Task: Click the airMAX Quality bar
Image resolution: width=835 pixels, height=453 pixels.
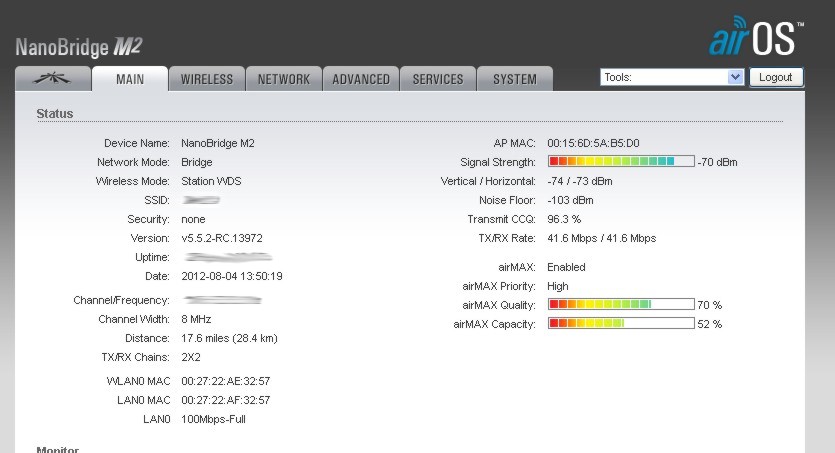Action: (621, 304)
